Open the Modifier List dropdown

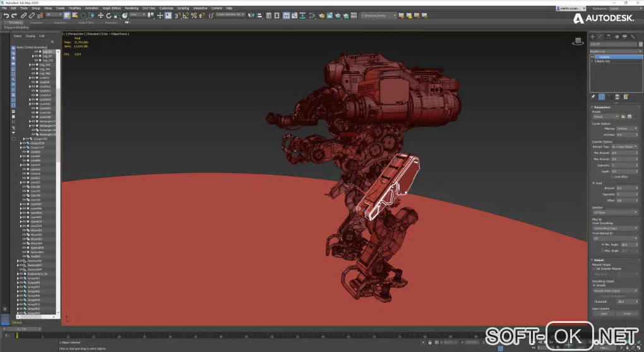tap(616, 51)
